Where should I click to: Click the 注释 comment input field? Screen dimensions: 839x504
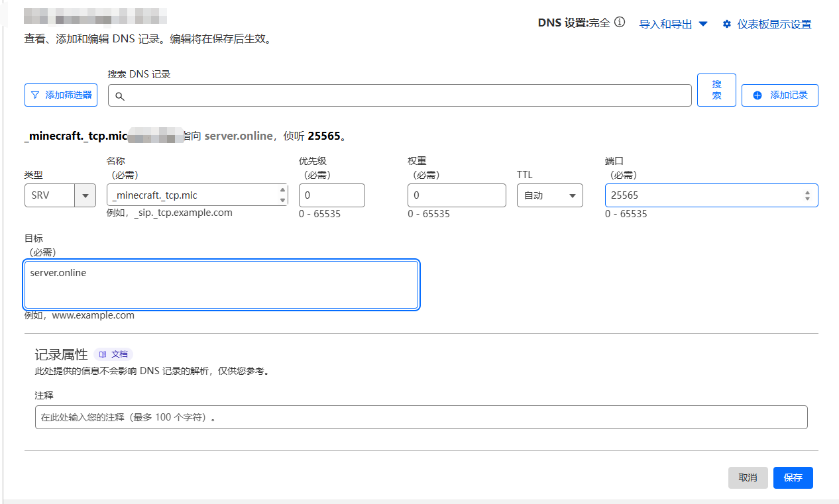tap(421, 417)
